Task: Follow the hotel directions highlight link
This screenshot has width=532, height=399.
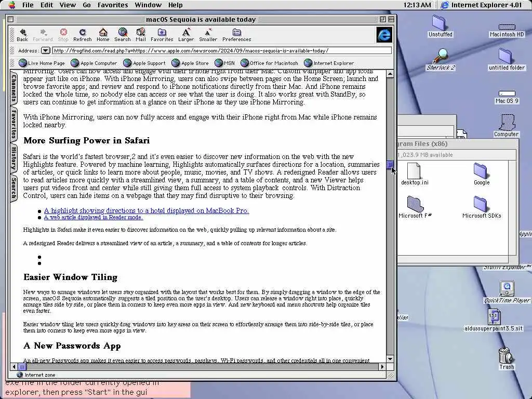Action: 147,210
